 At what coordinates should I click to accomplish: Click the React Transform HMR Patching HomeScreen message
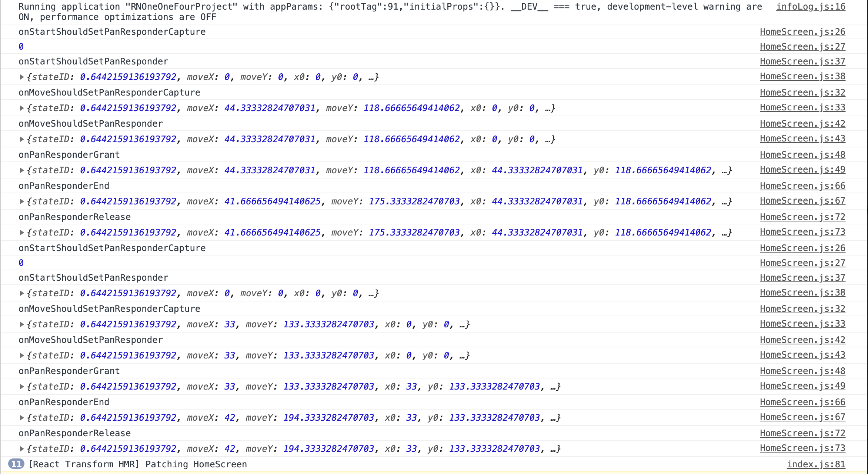pyautogui.click(x=137, y=464)
